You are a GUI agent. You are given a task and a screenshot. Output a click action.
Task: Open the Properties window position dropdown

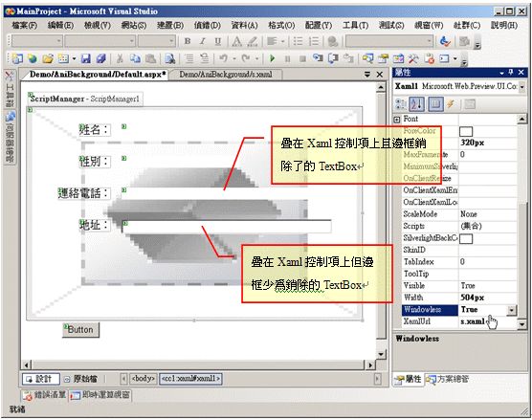501,73
